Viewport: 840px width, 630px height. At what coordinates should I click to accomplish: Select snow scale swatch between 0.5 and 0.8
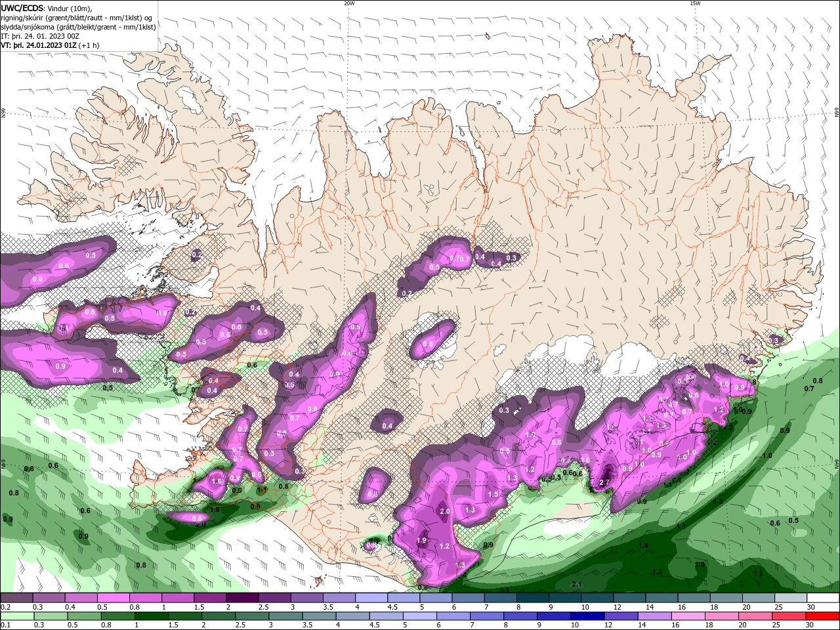(113, 598)
